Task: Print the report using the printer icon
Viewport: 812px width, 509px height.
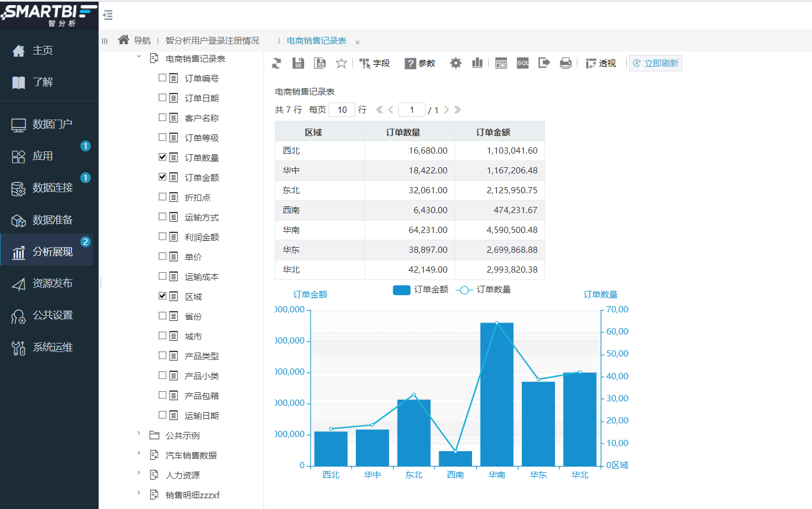Action: click(x=566, y=63)
